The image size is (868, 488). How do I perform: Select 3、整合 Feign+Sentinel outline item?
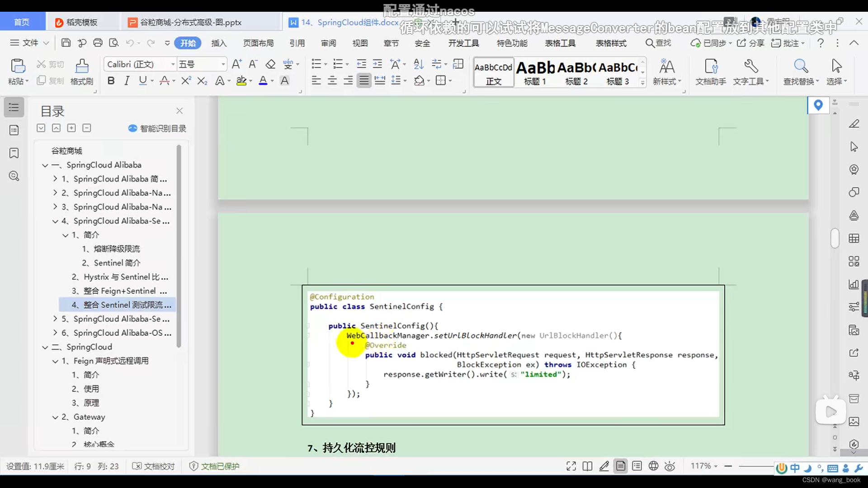coord(119,291)
